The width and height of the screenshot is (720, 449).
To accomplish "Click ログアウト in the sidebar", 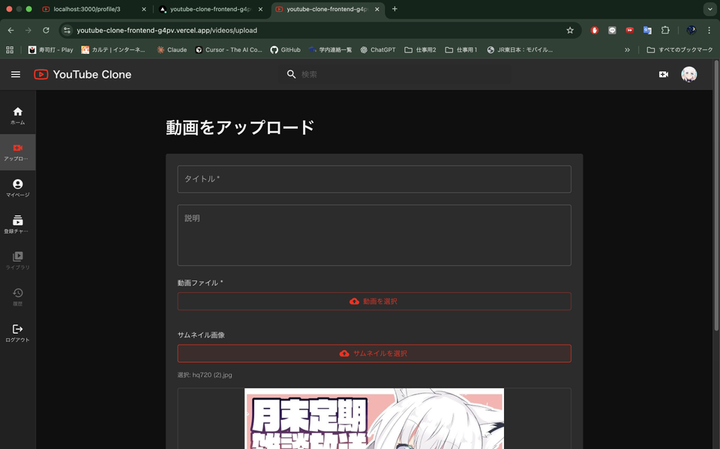I will coord(17,334).
